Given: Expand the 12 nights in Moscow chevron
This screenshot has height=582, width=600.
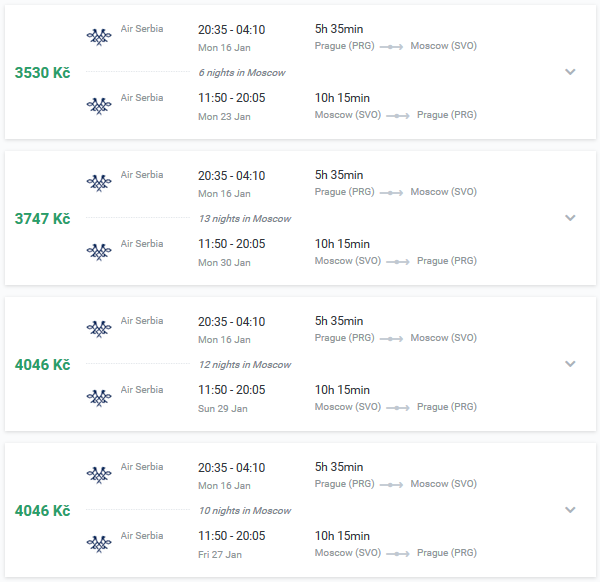Looking at the screenshot, I should [x=570, y=364].
